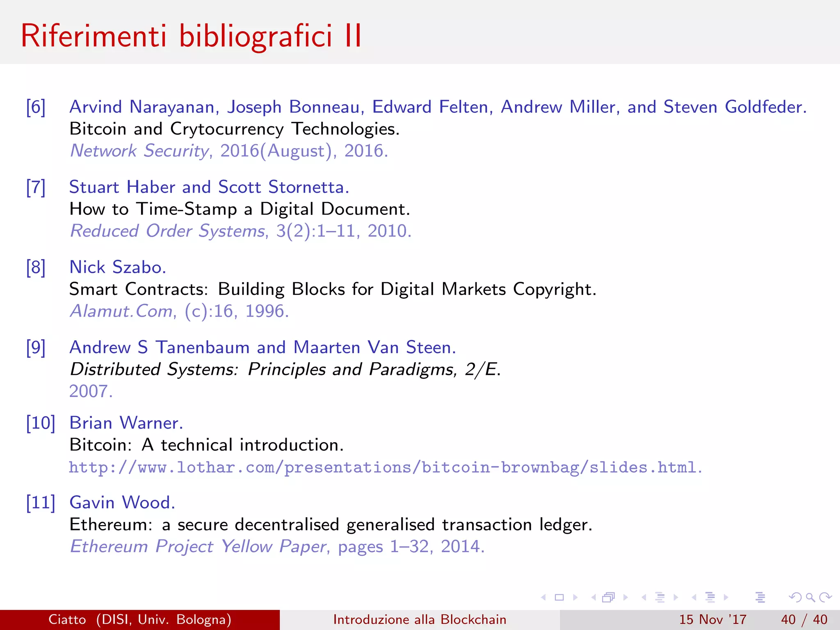Click the footer date '15 Nov '17'
The width and height of the screenshot is (840, 630).
click(713, 619)
